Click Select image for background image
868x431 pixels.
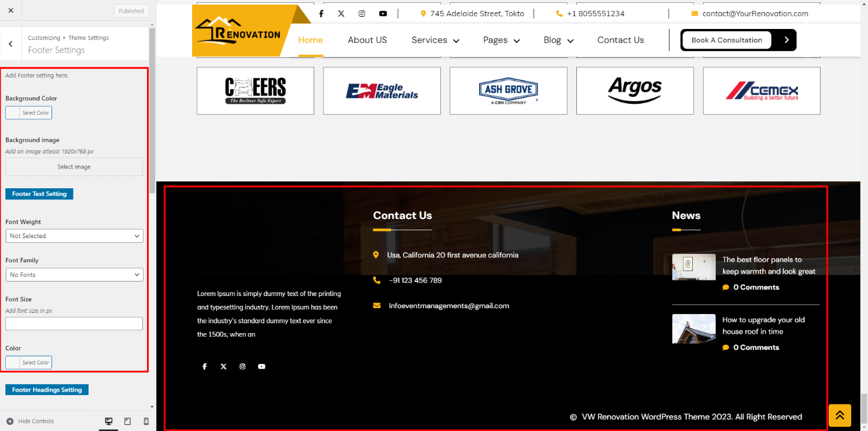(x=74, y=167)
